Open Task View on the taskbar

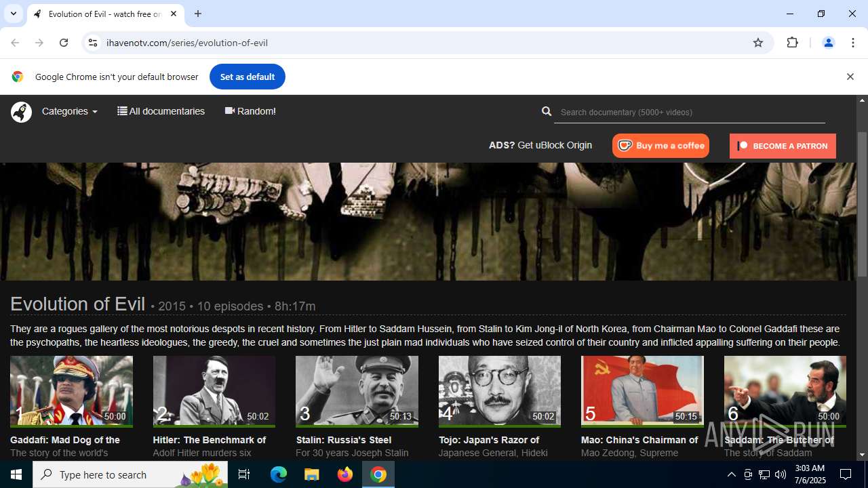[x=244, y=474]
